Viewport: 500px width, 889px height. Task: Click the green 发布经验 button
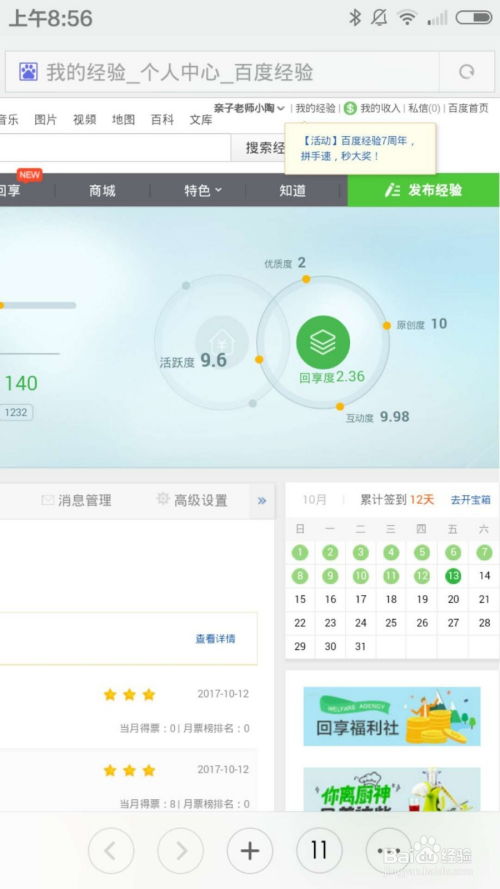pyautogui.click(x=423, y=190)
